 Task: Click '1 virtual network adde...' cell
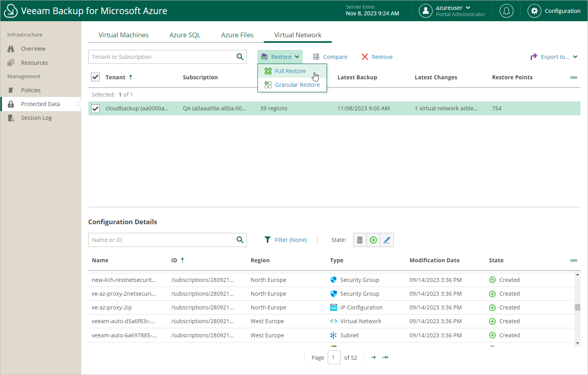tap(446, 108)
